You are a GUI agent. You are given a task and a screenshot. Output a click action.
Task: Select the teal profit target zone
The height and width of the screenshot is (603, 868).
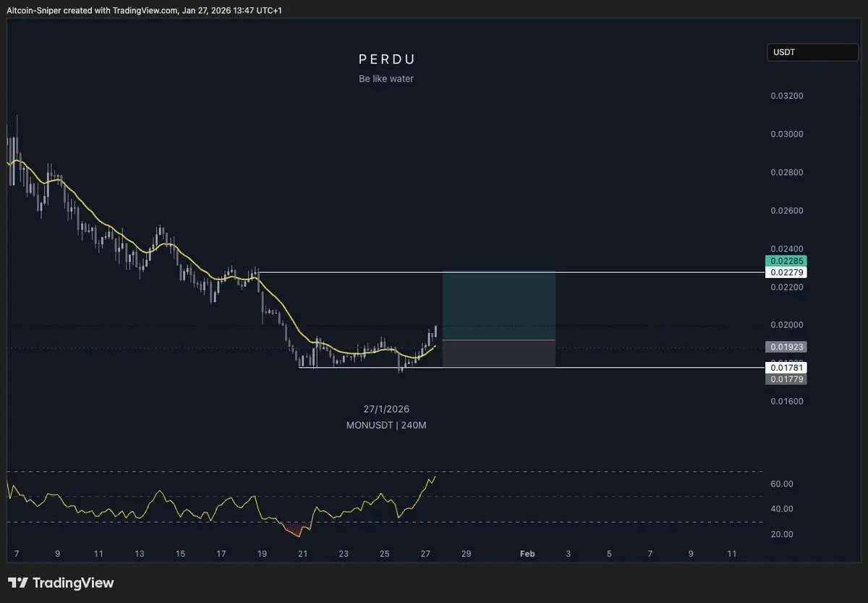point(499,306)
